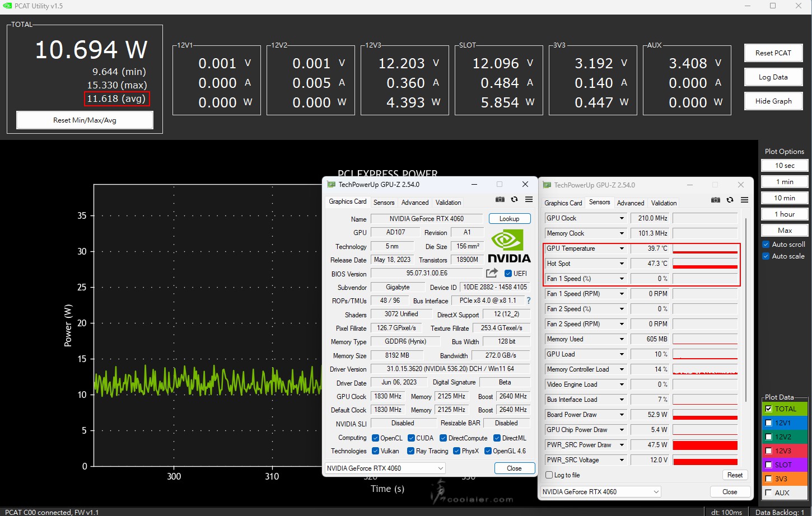Toggle Ray Tracing checkbox
812x516 pixels.
(410, 451)
